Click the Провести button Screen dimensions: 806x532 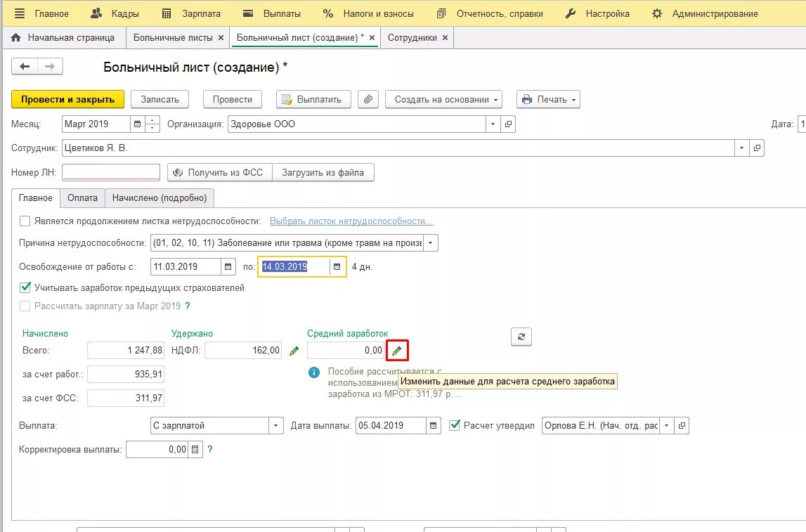pos(233,99)
